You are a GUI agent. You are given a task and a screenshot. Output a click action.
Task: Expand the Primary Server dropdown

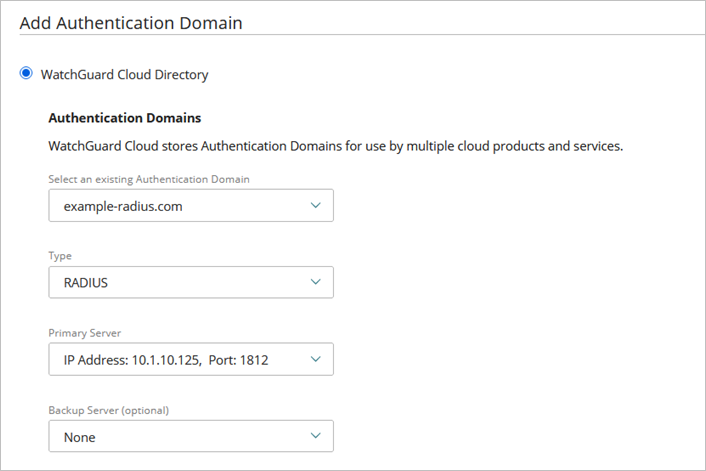click(x=191, y=359)
